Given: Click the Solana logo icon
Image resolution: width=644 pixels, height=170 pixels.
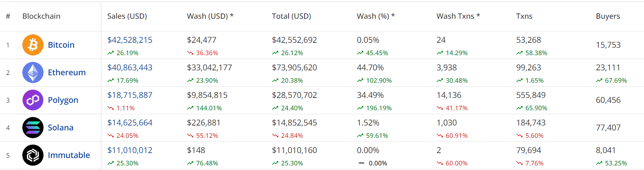Looking at the screenshot, I should click(33, 128).
